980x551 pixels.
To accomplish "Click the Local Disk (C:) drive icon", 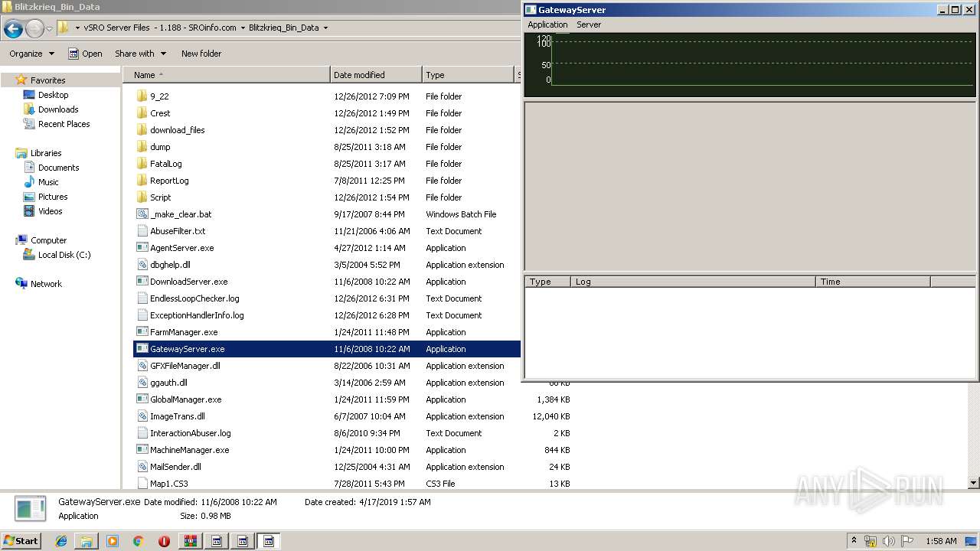I will coord(29,255).
